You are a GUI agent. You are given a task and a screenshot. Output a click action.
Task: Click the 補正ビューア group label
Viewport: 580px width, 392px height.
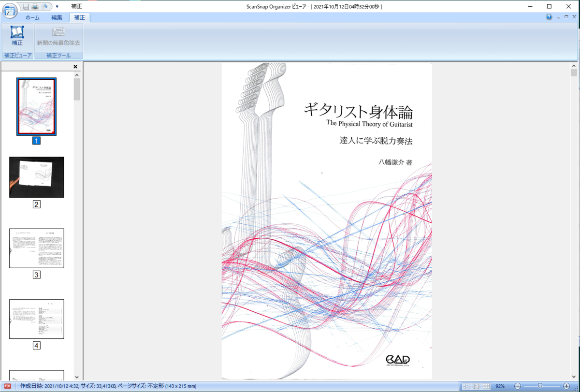click(17, 56)
